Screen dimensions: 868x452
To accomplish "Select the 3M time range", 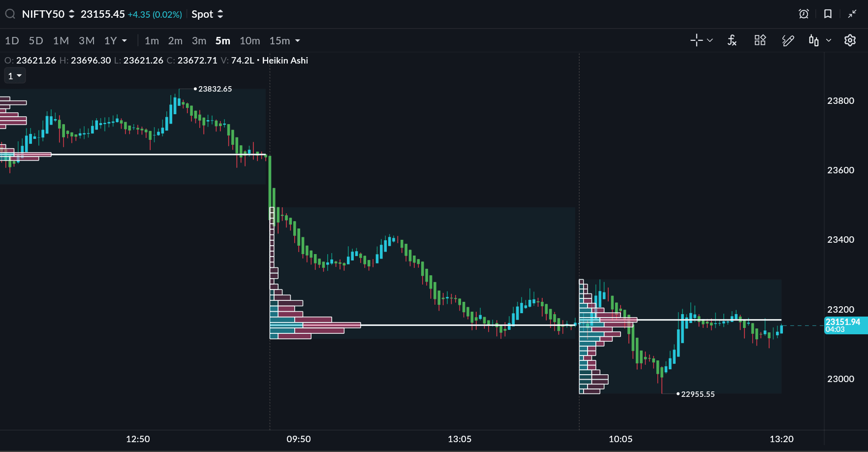I will coord(87,41).
